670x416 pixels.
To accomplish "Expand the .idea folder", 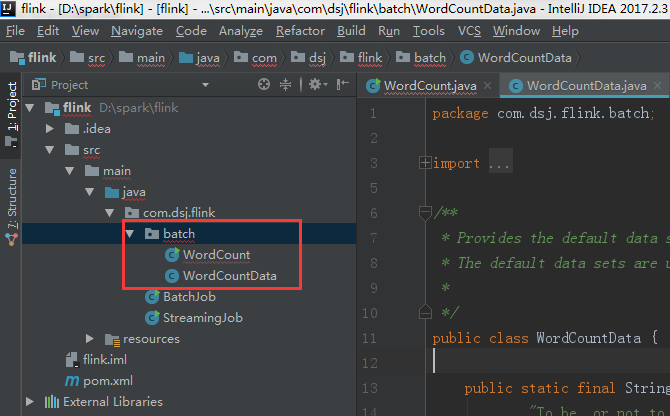I will point(50,129).
